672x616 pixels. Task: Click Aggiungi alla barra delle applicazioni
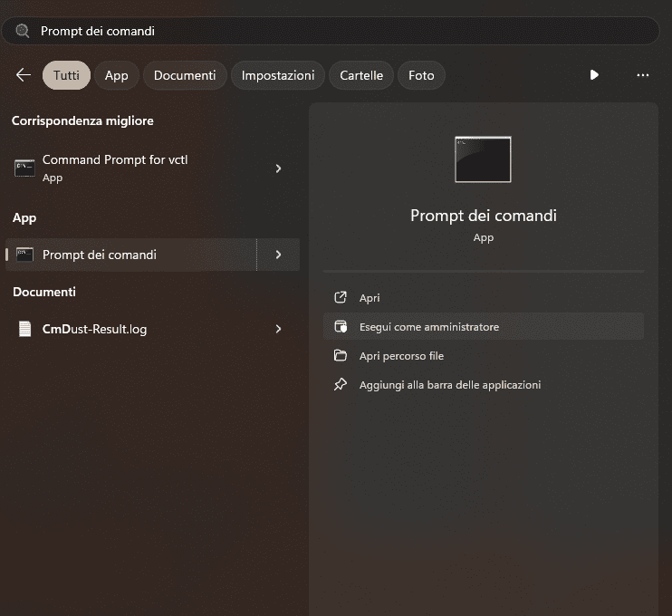point(449,385)
